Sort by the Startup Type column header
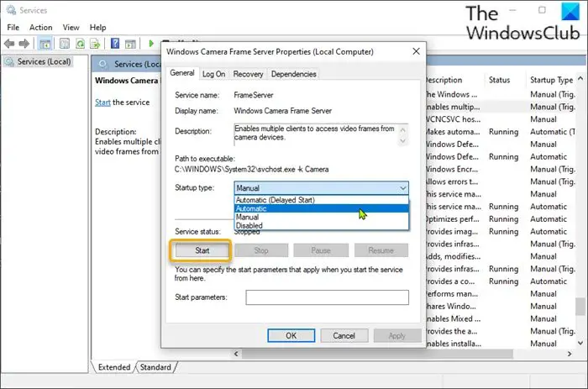The height and width of the screenshot is (389, 588). click(x=551, y=80)
